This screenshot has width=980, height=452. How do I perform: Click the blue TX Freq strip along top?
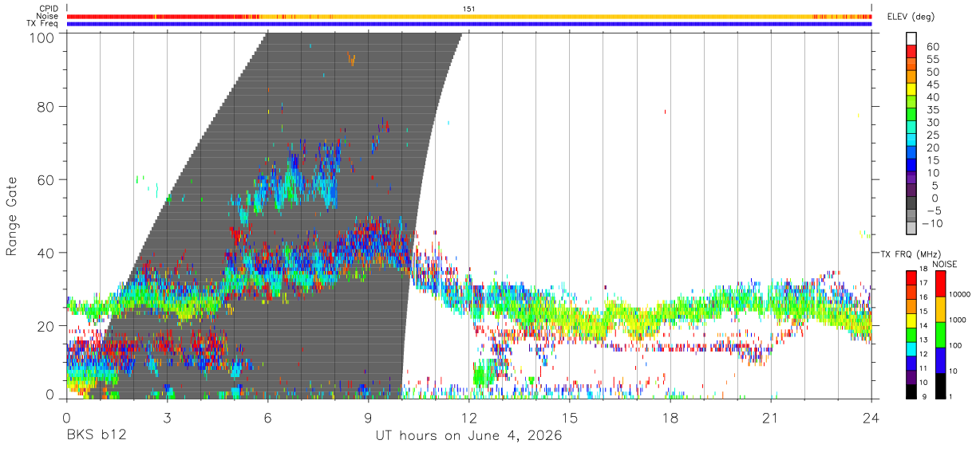coord(469,24)
